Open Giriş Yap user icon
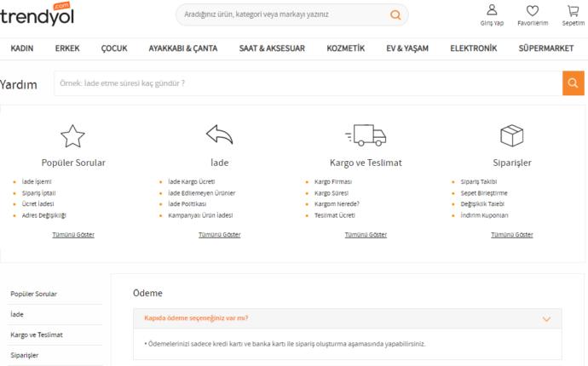Viewport: 588px width, 366px height. point(492,10)
